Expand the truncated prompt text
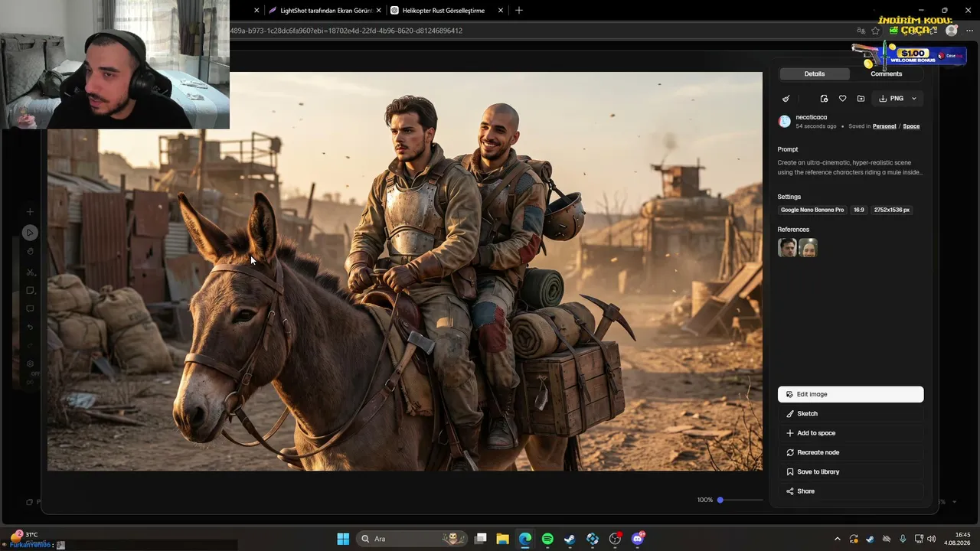Viewport: 980px width, 551px height. point(850,168)
